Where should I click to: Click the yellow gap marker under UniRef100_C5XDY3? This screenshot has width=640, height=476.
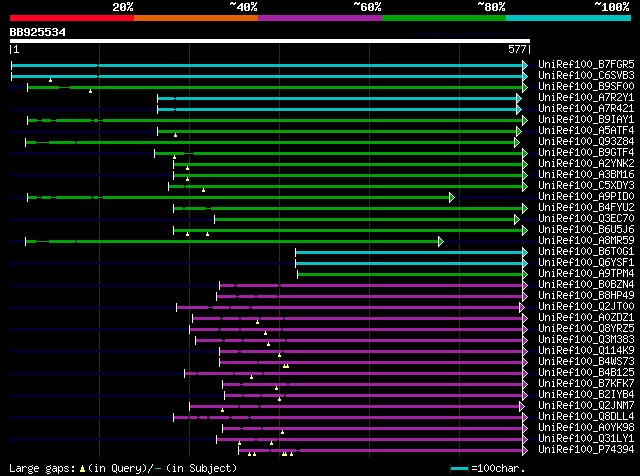pos(203,190)
